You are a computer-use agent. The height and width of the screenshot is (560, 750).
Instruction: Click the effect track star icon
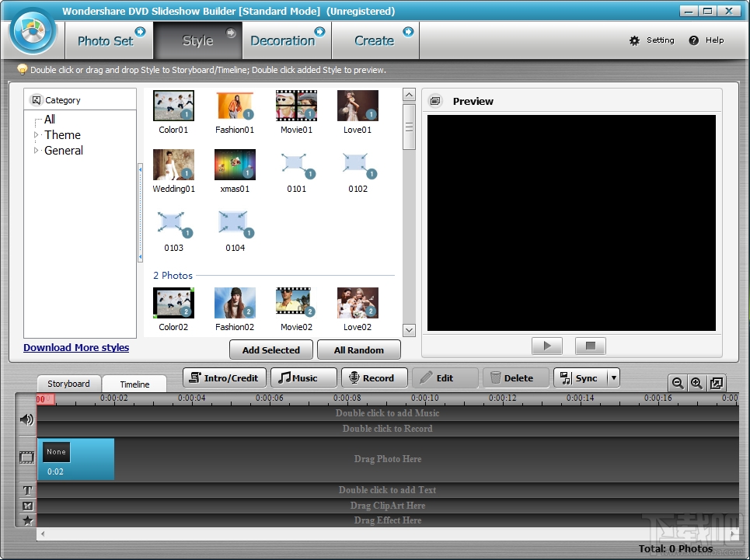[x=26, y=520]
